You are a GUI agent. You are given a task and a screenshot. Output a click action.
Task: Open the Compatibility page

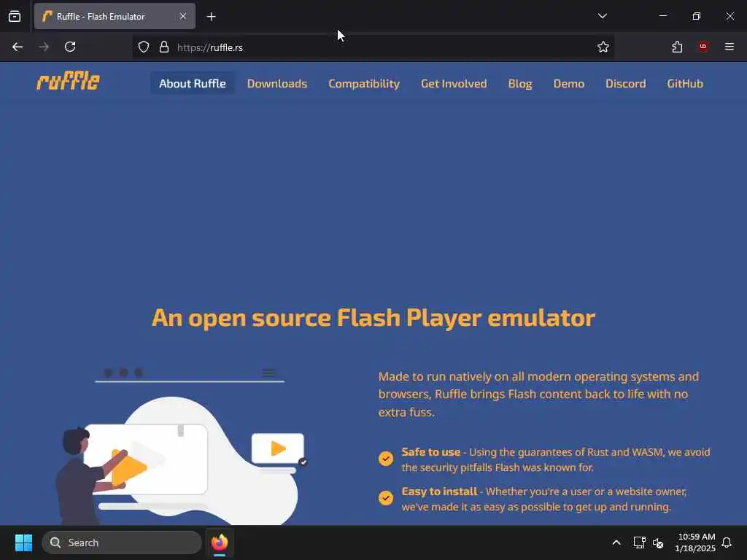click(x=364, y=83)
